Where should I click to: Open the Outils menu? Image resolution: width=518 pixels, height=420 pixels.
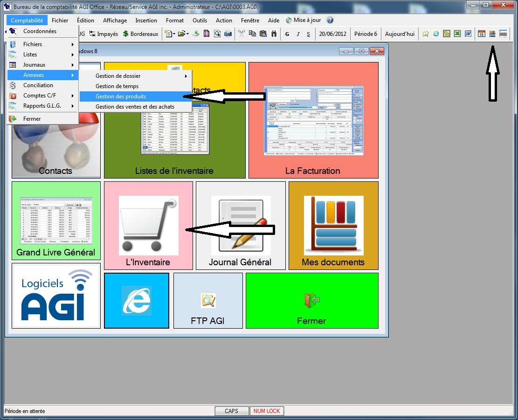pyautogui.click(x=200, y=21)
